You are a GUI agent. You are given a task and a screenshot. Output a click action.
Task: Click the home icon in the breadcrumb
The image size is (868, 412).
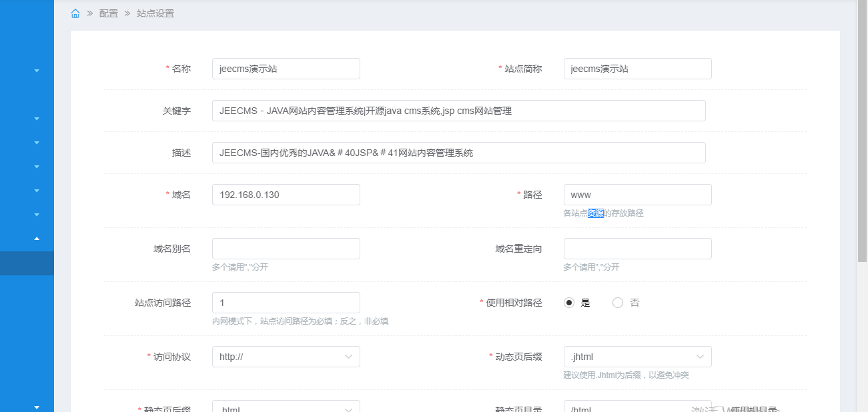tap(75, 13)
